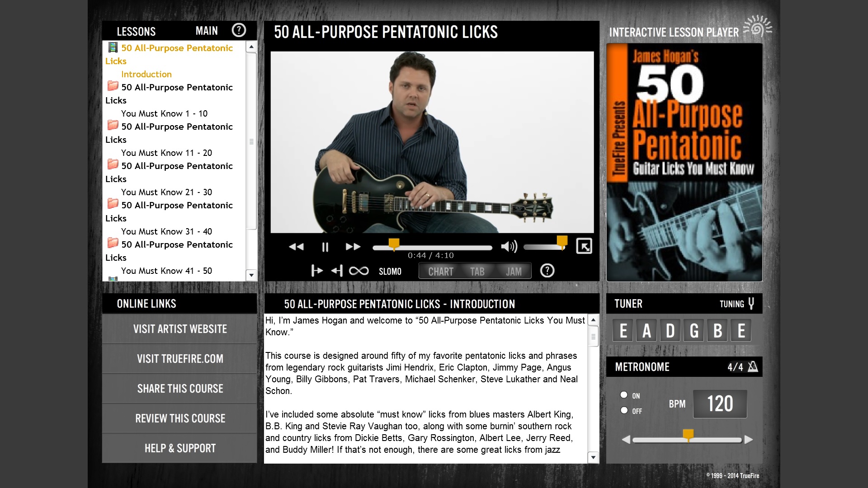The image size is (868, 488).
Task: Click the TAB tab in lesson view
Action: pyautogui.click(x=477, y=271)
